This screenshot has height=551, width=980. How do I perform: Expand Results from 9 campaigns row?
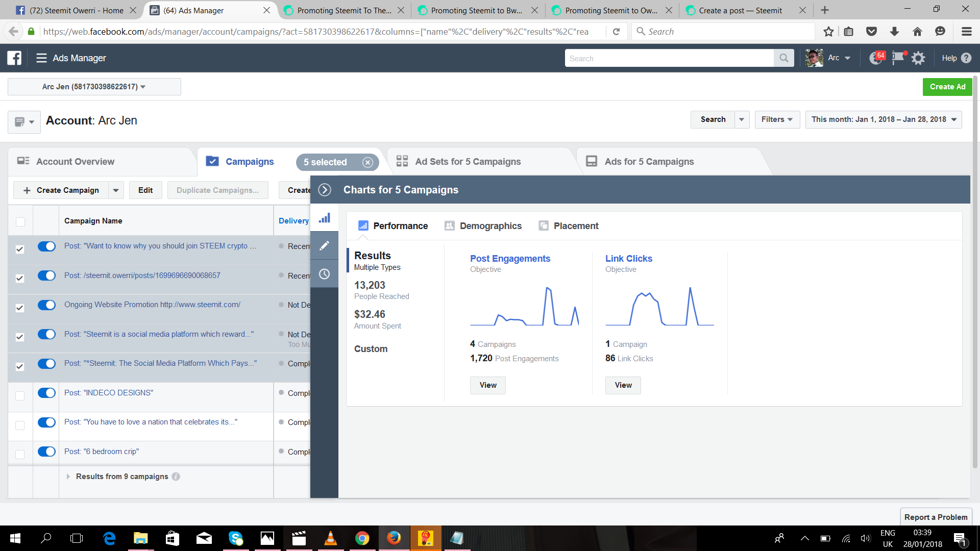pos(68,477)
